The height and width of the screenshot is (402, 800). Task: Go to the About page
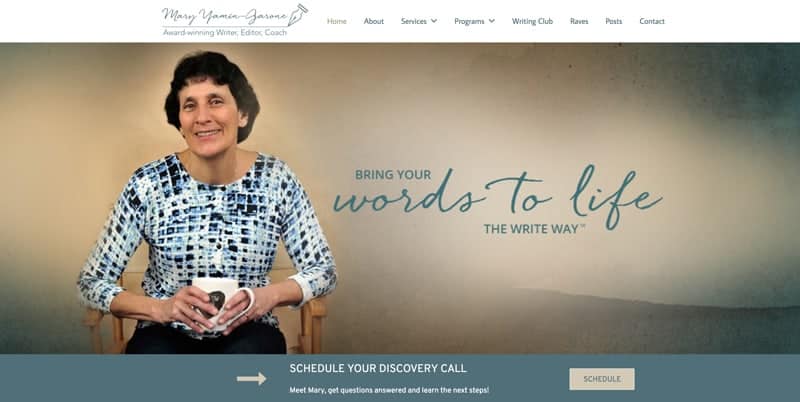(x=374, y=21)
